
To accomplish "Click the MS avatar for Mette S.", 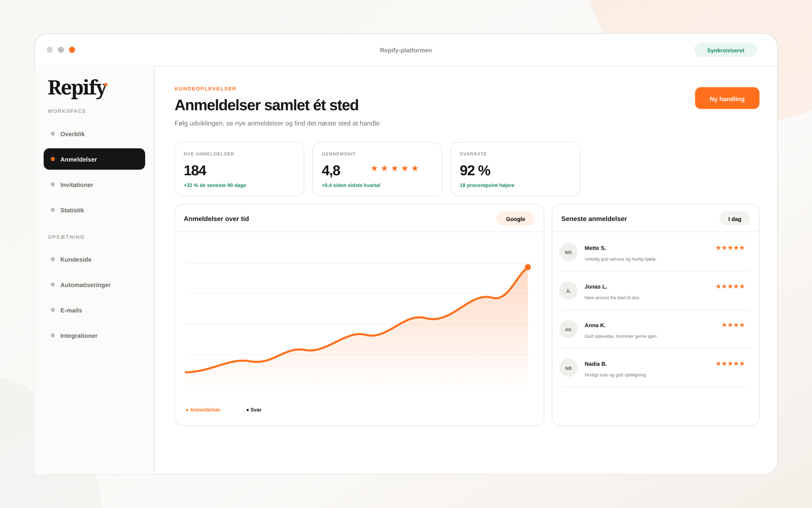I will (x=568, y=252).
